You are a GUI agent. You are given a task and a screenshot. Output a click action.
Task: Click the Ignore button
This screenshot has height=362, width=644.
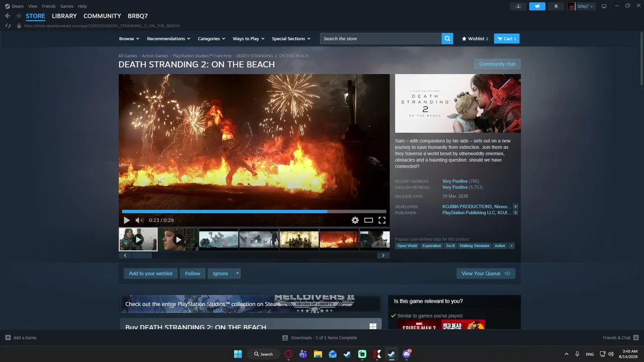pyautogui.click(x=220, y=274)
